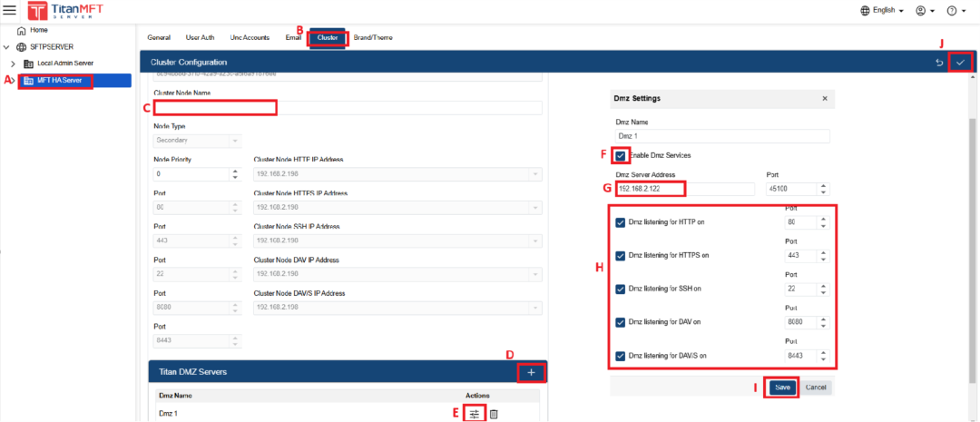The image size is (980, 422).
Task: Close the Dmz Settings dialog
Action: (824, 98)
